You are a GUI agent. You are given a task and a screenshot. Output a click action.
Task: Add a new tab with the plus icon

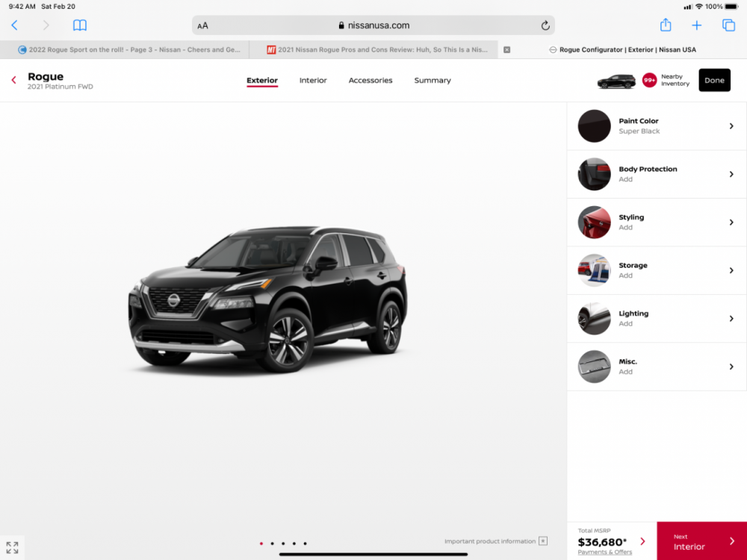tap(696, 25)
